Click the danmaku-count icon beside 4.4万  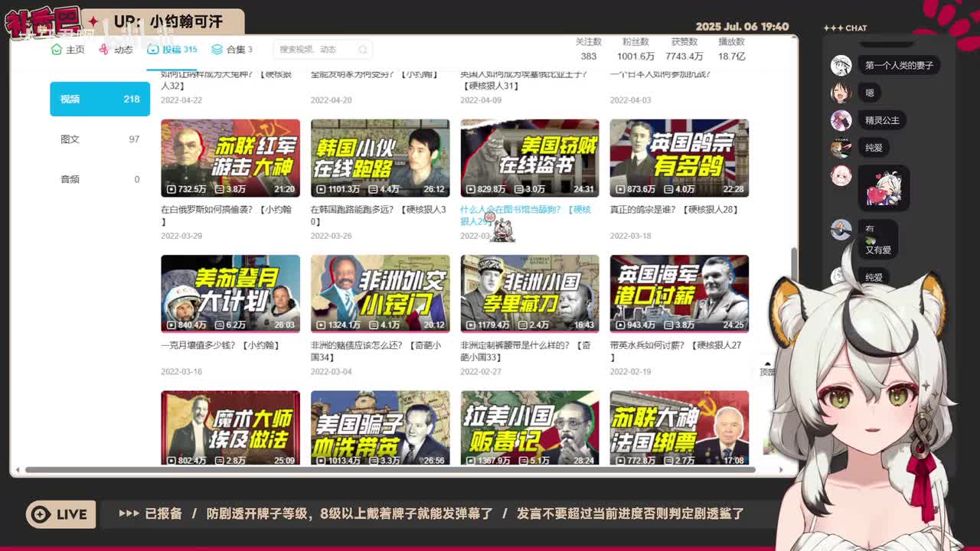tap(373, 189)
